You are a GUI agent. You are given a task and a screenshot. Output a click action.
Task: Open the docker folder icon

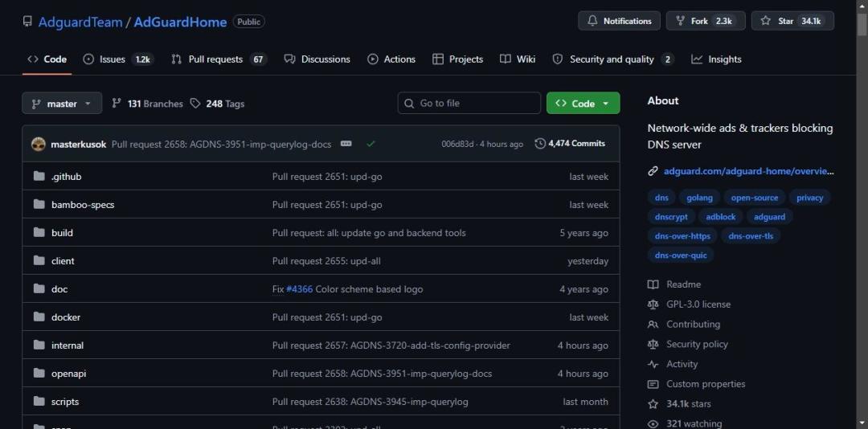click(x=39, y=317)
